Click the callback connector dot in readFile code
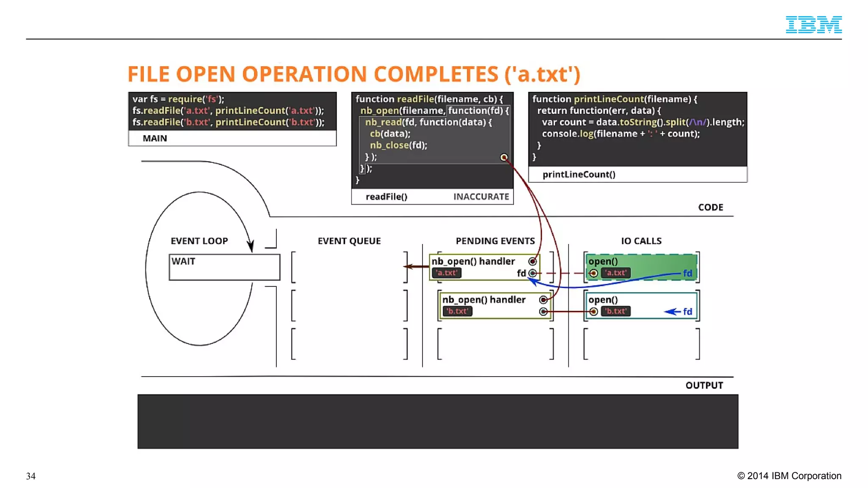This screenshot has width=868, height=488. [504, 157]
